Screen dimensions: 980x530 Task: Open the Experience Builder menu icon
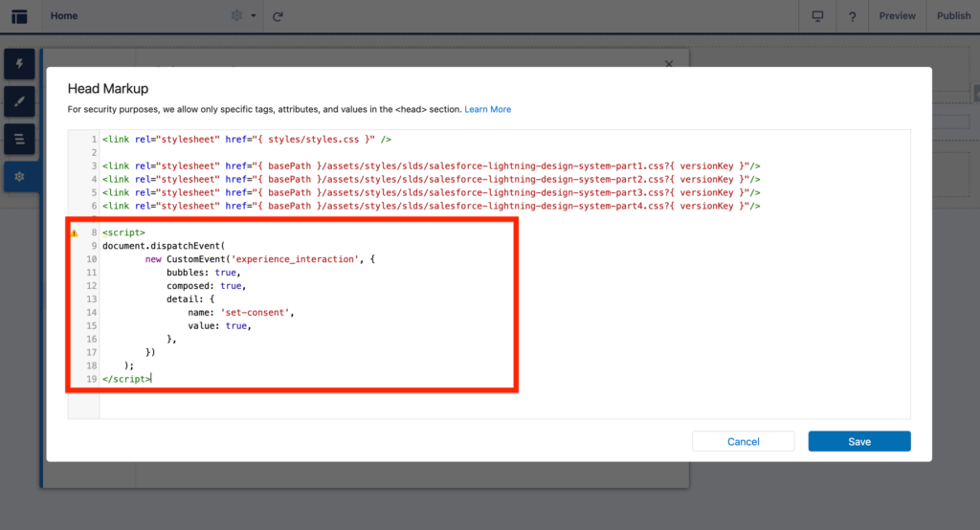(x=19, y=16)
